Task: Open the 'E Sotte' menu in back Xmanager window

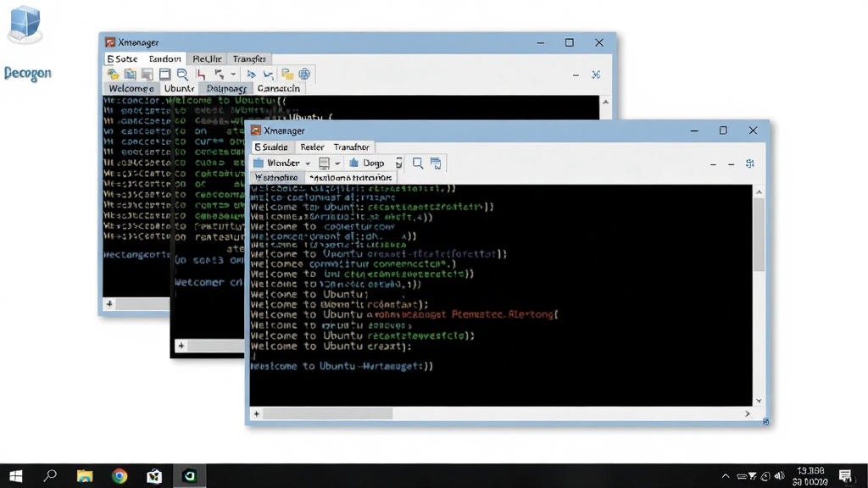Action: tap(122, 58)
